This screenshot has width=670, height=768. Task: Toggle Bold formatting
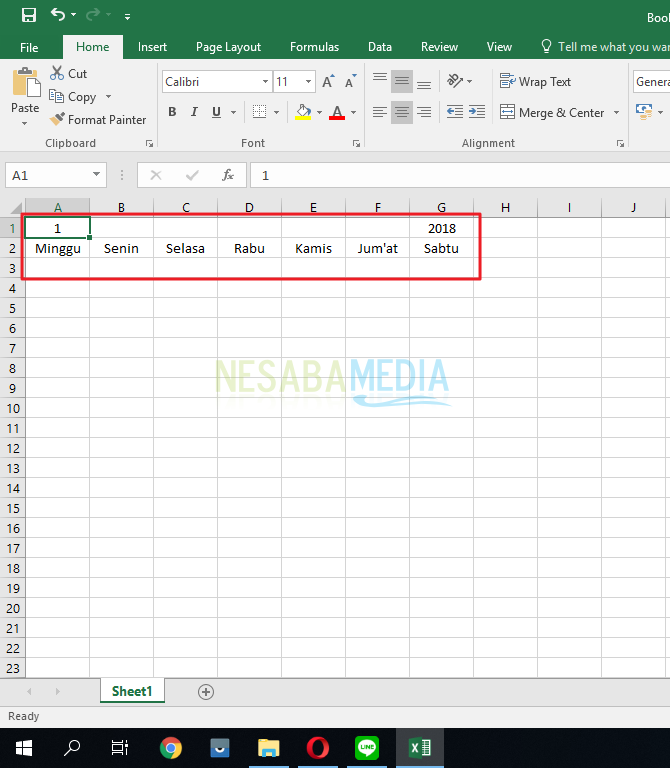tap(172, 112)
